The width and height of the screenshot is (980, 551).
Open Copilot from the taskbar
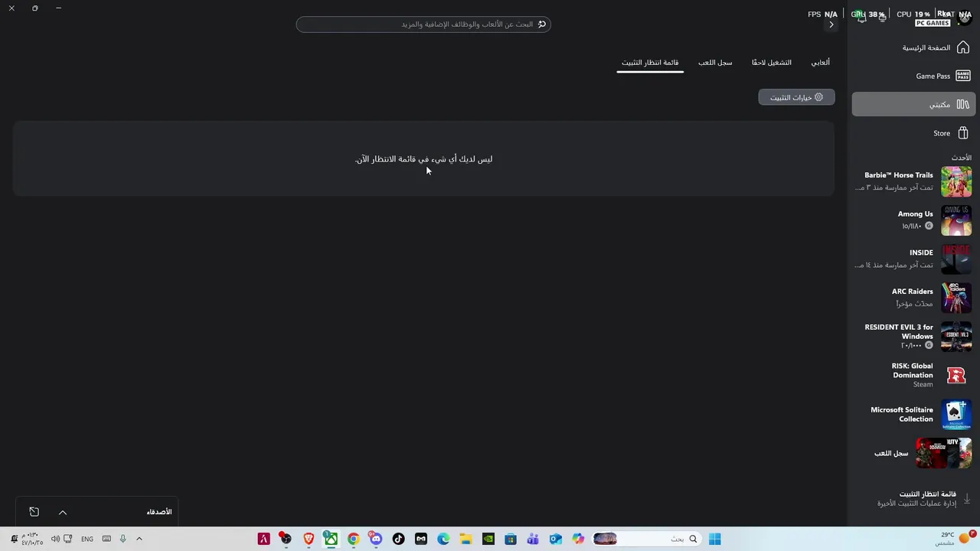[578, 539]
